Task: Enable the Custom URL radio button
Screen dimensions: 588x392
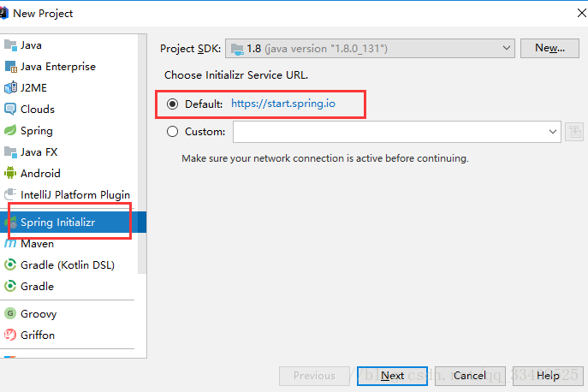Action: [173, 132]
